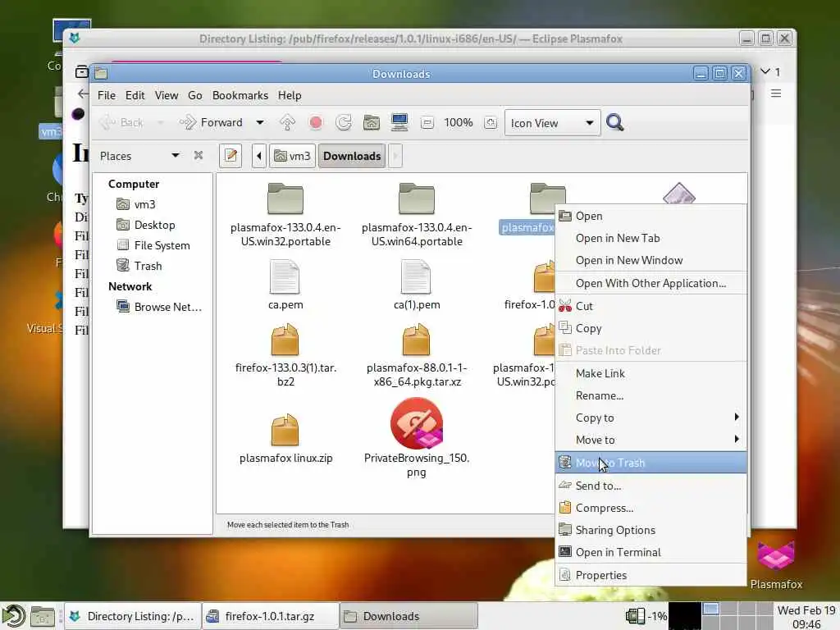Open the browser hamburger menu
This screenshot has width=840, height=630.
(776, 94)
